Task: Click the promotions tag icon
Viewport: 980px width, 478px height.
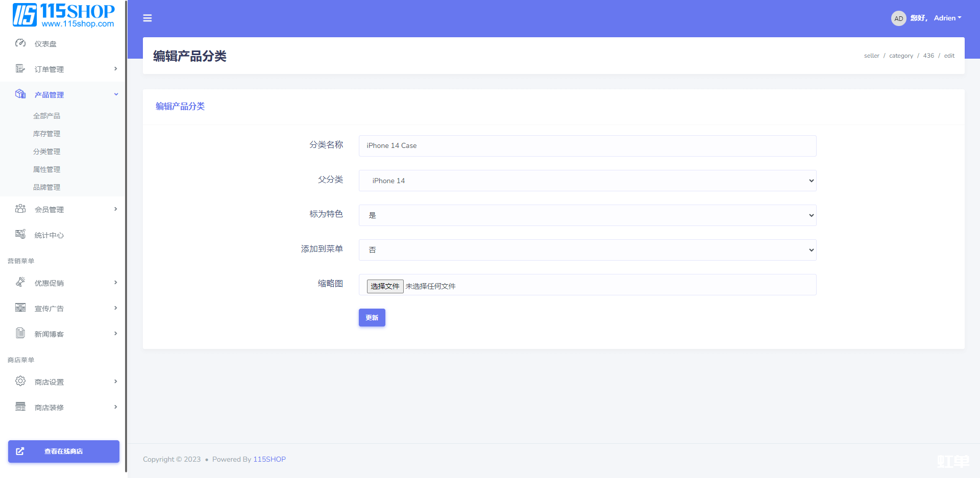Action: coord(20,282)
